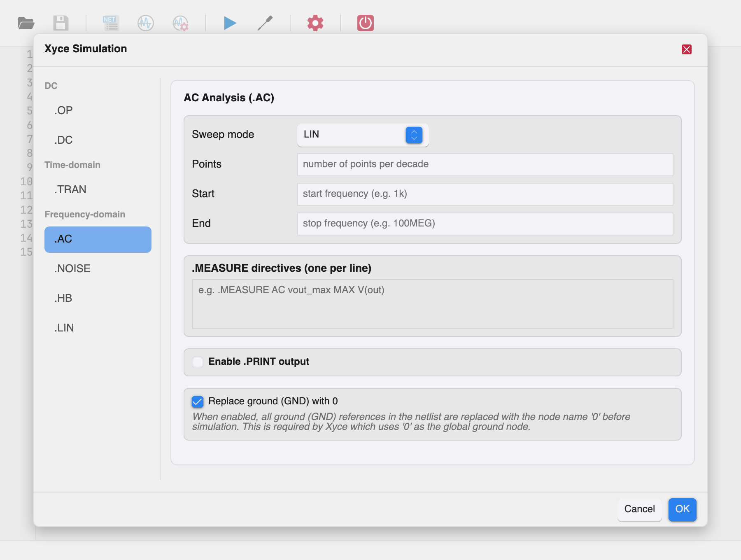
Task: Click the .MEASURE directives text area
Action: [x=432, y=304]
